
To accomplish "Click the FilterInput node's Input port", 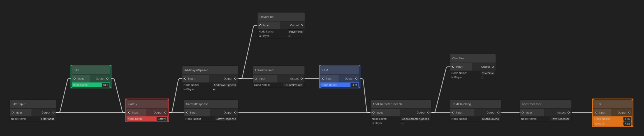I will point(13,112).
